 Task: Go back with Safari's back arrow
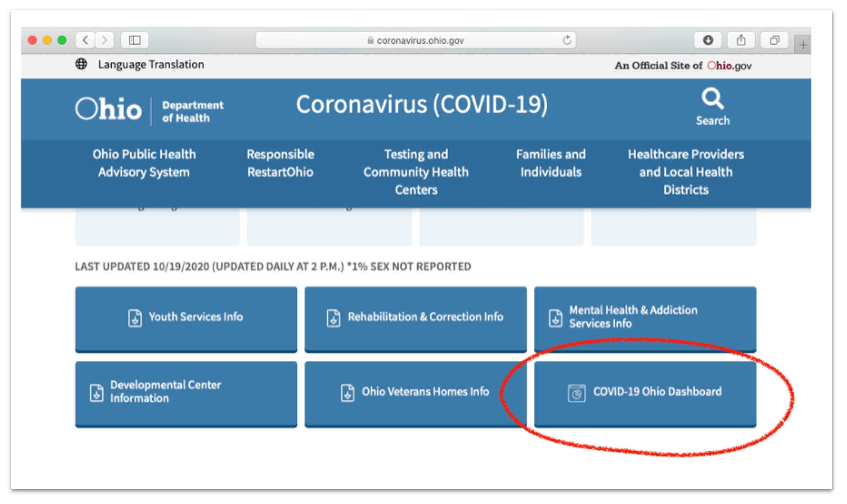85,40
